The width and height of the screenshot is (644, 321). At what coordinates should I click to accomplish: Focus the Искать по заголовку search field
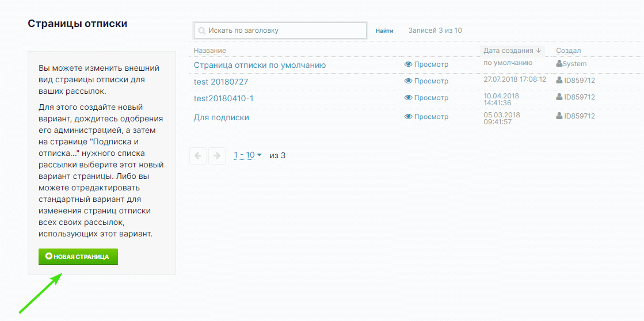[x=280, y=30]
